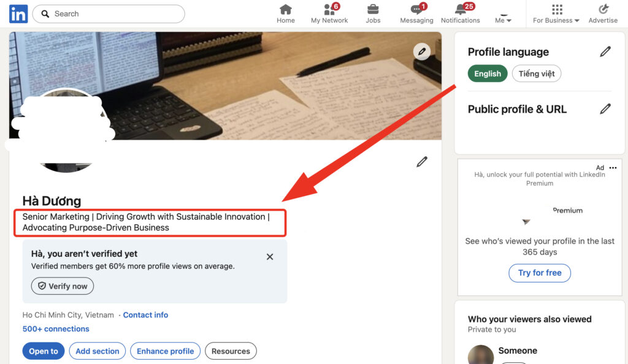Open the Resources button
Image resolution: width=628 pixels, height=364 pixels.
(231, 351)
